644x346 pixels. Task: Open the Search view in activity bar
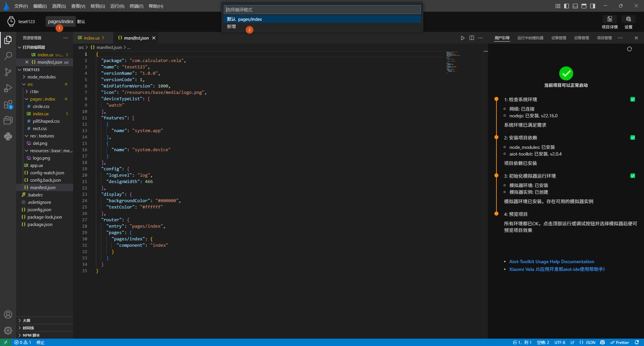click(8, 56)
